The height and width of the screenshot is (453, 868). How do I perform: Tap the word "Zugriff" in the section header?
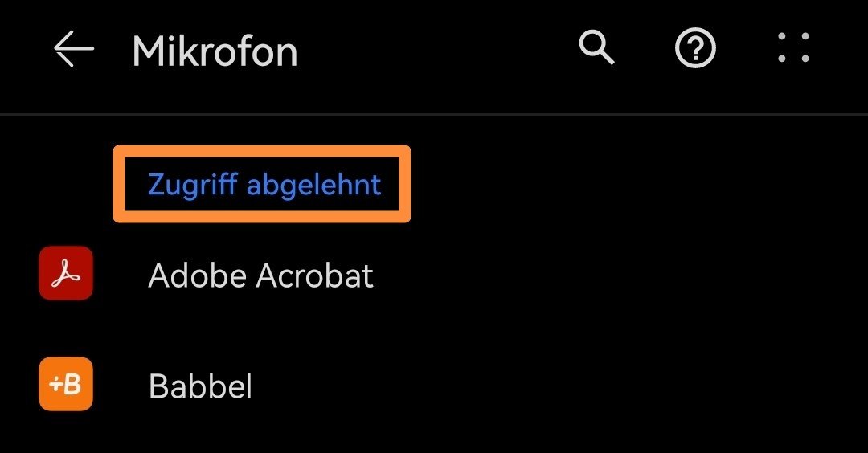(193, 185)
